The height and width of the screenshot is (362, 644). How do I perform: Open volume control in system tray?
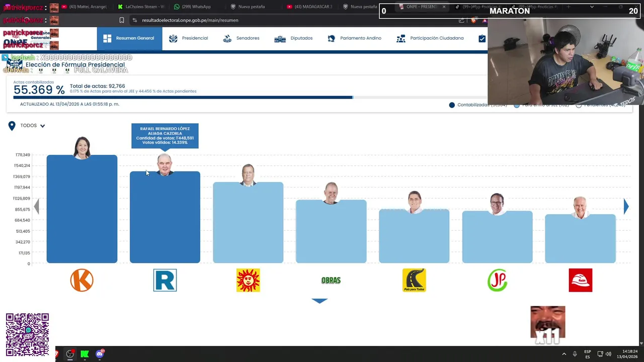click(608, 354)
